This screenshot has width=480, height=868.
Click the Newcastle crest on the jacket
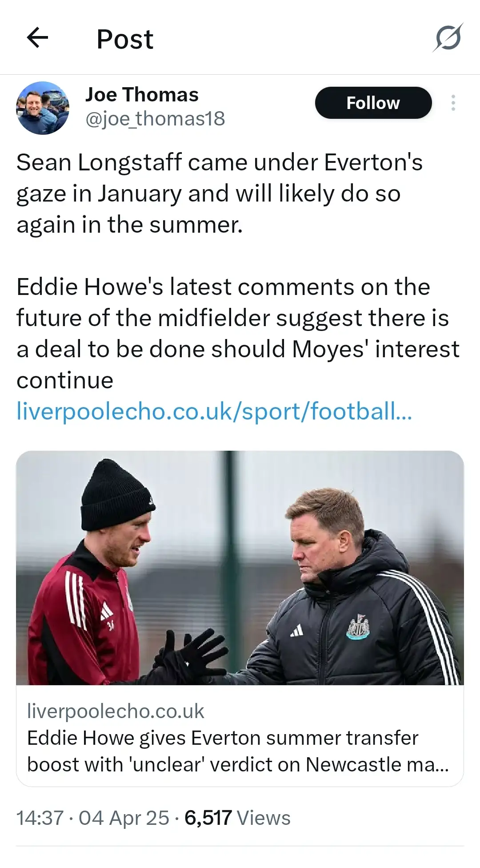tap(358, 627)
